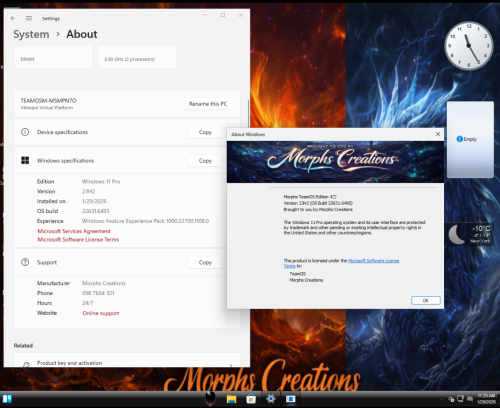Click the network tray icon
This screenshot has height=408, width=500.
coord(460,399)
